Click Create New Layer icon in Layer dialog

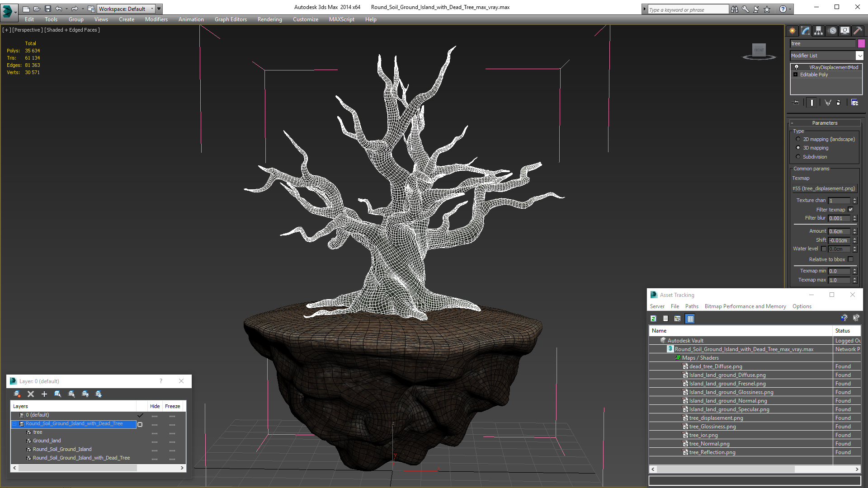click(x=17, y=394)
